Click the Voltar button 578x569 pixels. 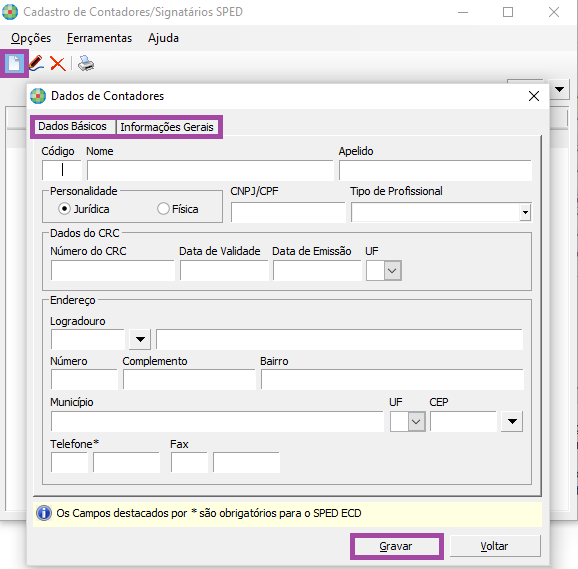(x=495, y=546)
